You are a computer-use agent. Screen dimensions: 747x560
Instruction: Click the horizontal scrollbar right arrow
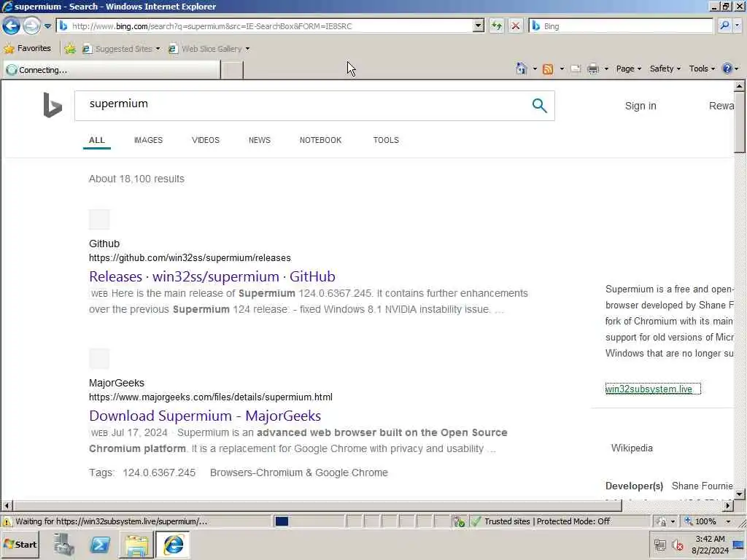pyautogui.click(x=728, y=505)
